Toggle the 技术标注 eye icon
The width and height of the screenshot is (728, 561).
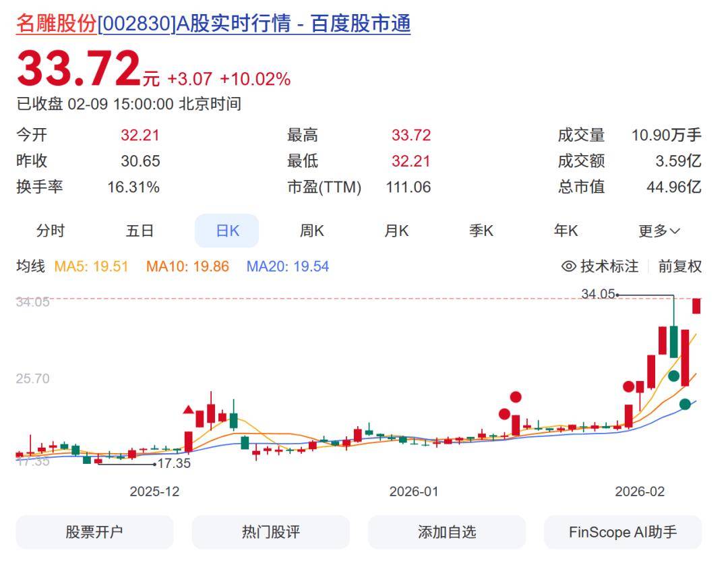point(569,266)
